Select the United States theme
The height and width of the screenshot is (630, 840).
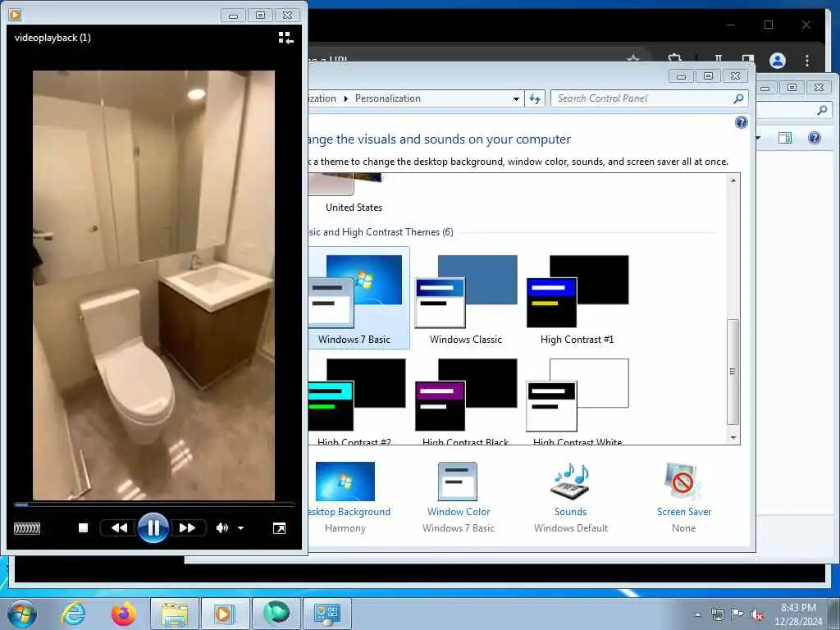point(354,208)
